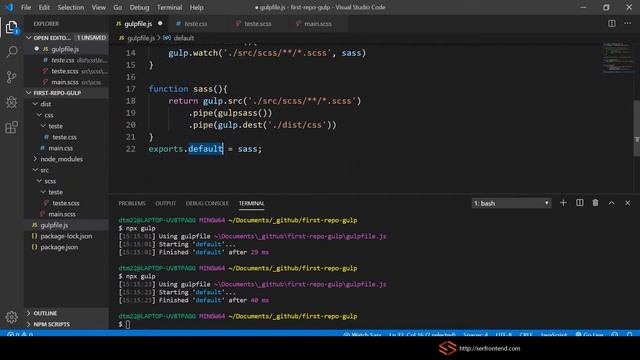Open main.css in the file tree
The width and height of the screenshot is (640, 360).
(x=67, y=148)
